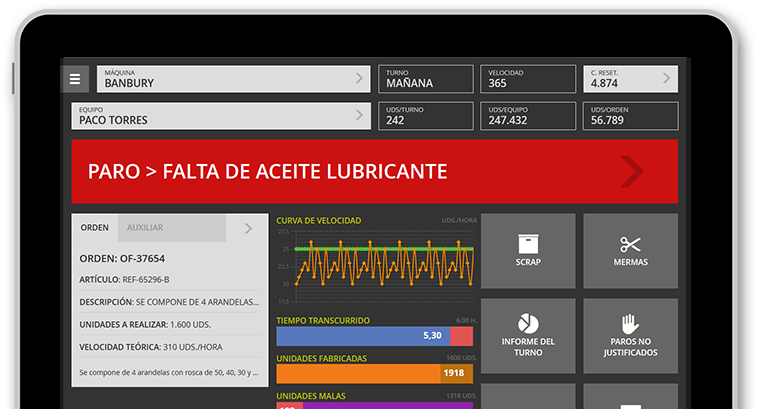Open Mermas with the scissors icon
The height and width of the screenshot is (409, 757).
630,245
